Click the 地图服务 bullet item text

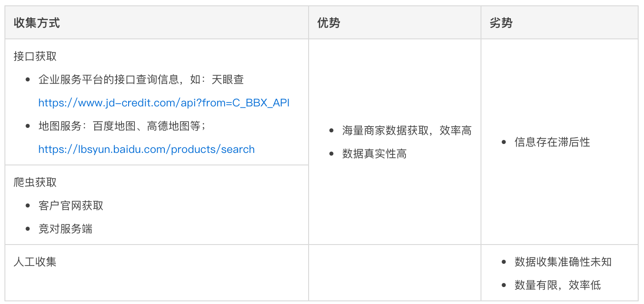[x=122, y=126]
